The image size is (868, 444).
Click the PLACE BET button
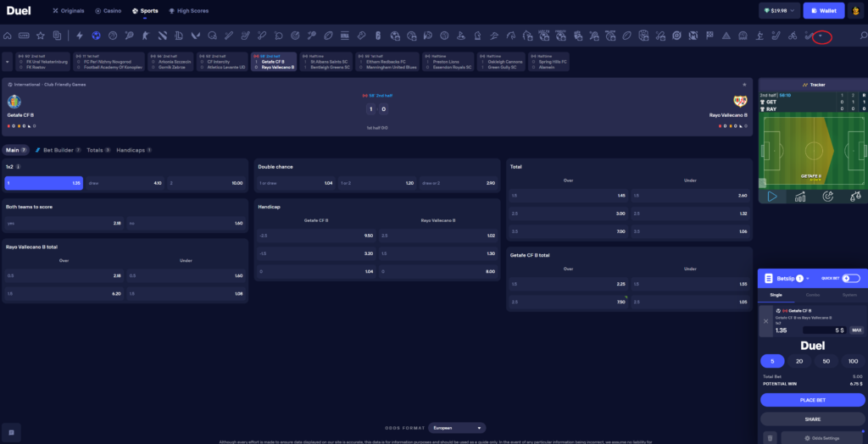pyautogui.click(x=813, y=400)
